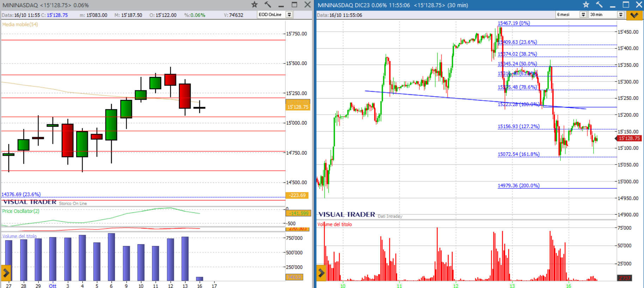
Task: Click yellow arrow button in left volume panel
Action: (6, 272)
